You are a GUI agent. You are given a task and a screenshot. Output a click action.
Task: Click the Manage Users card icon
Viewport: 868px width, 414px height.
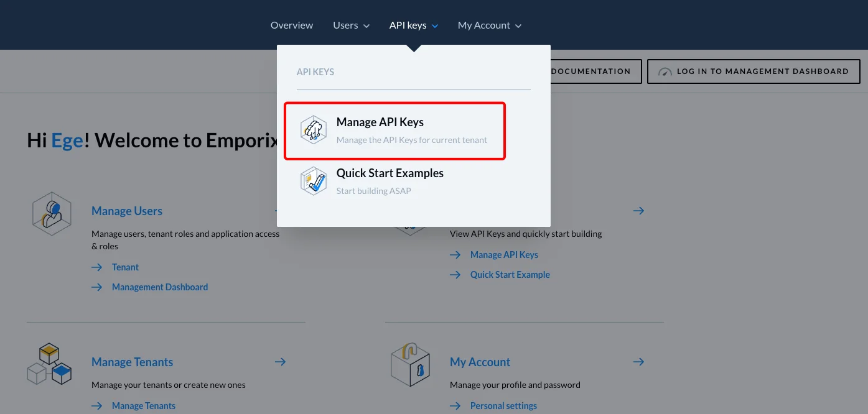coord(52,213)
